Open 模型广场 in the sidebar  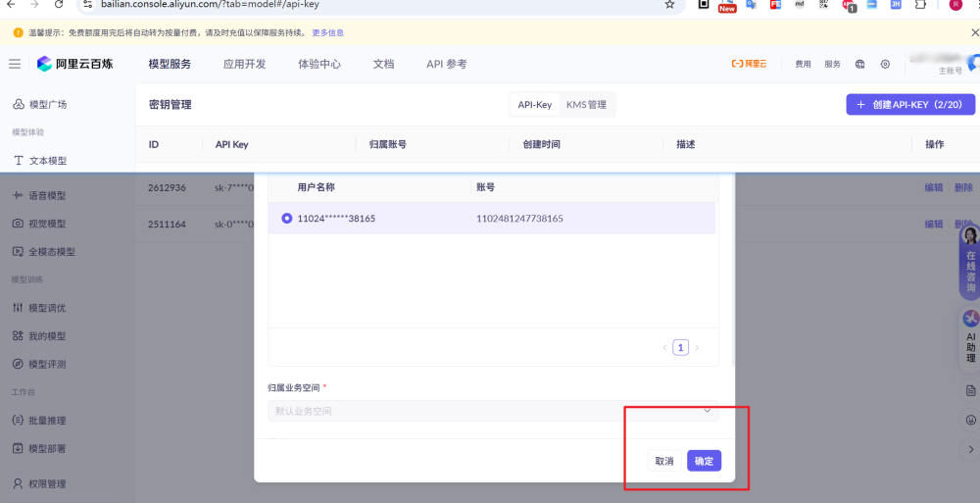pos(47,104)
